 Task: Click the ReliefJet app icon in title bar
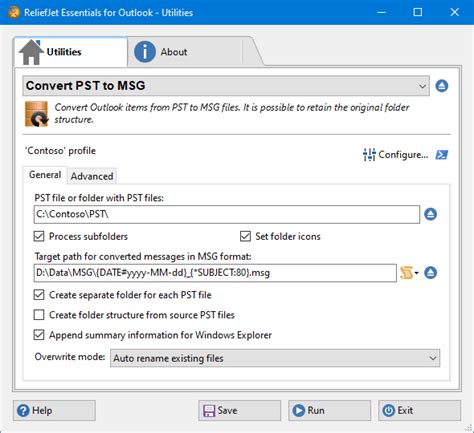coord(14,13)
